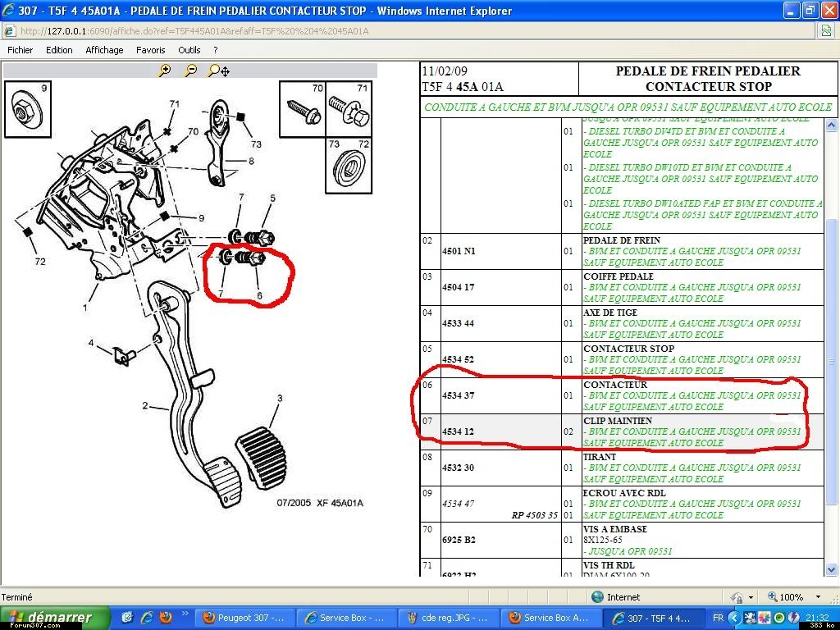
Task: Click the page icon in the address bar
Action: click(x=10, y=31)
